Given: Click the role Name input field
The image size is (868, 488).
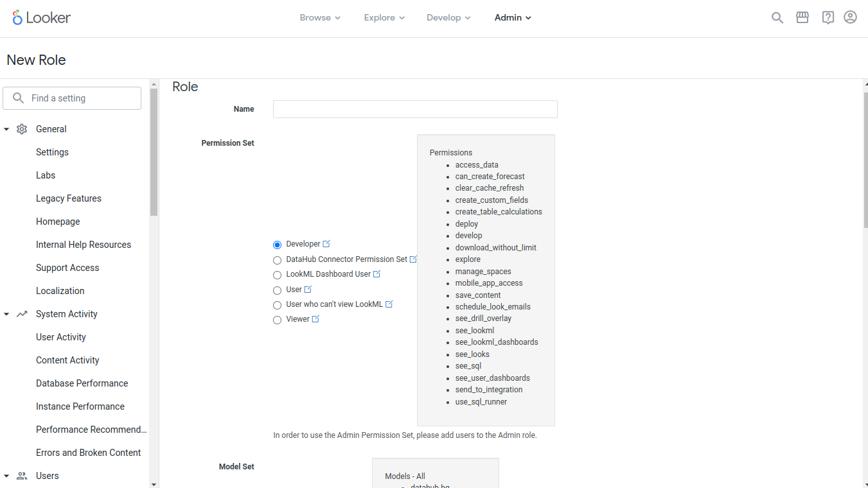Looking at the screenshot, I should click(x=415, y=109).
